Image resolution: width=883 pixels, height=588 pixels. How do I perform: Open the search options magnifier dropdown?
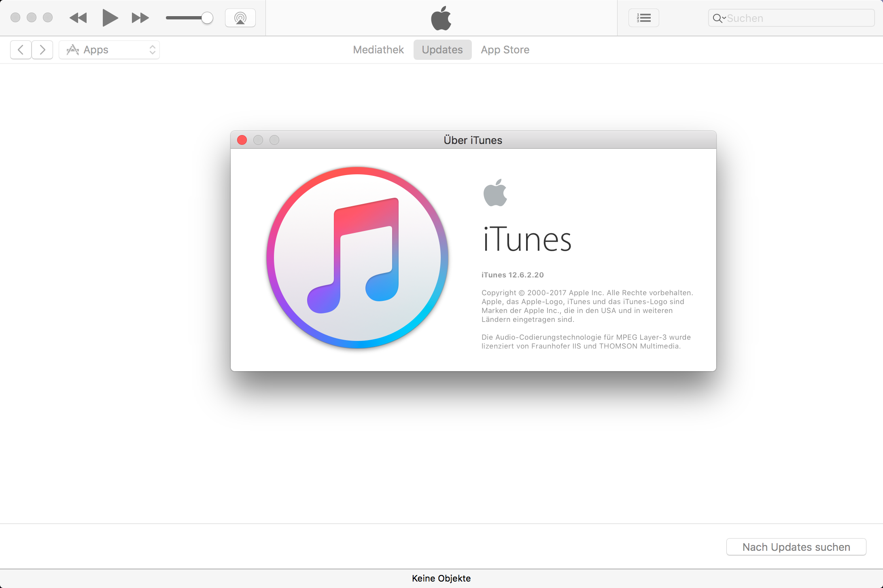coord(719,18)
